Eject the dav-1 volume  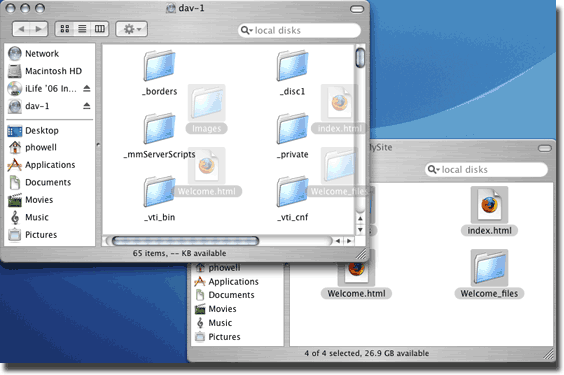pos(87,106)
